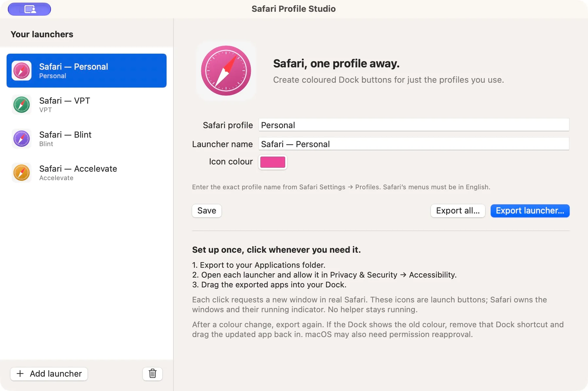This screenshot has width=588, height=391.
Task: Click the "Icon colour" label
Action: [231, 161]
